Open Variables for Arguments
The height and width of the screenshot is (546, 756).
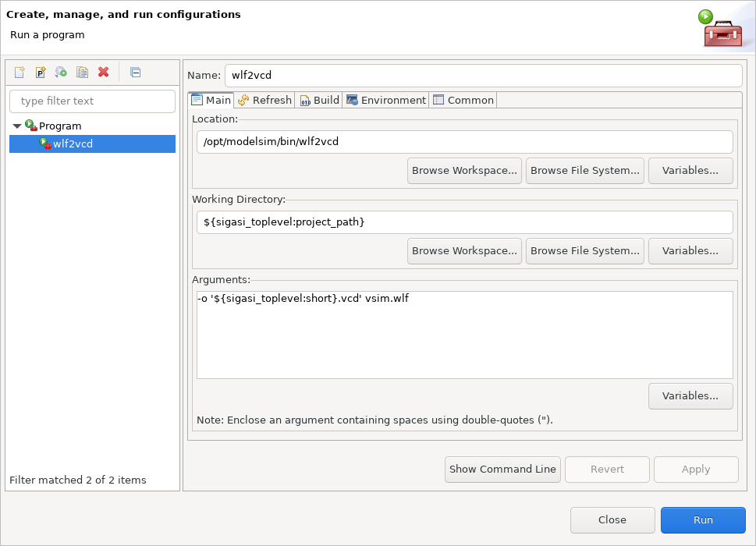click(x=690, y=396)
